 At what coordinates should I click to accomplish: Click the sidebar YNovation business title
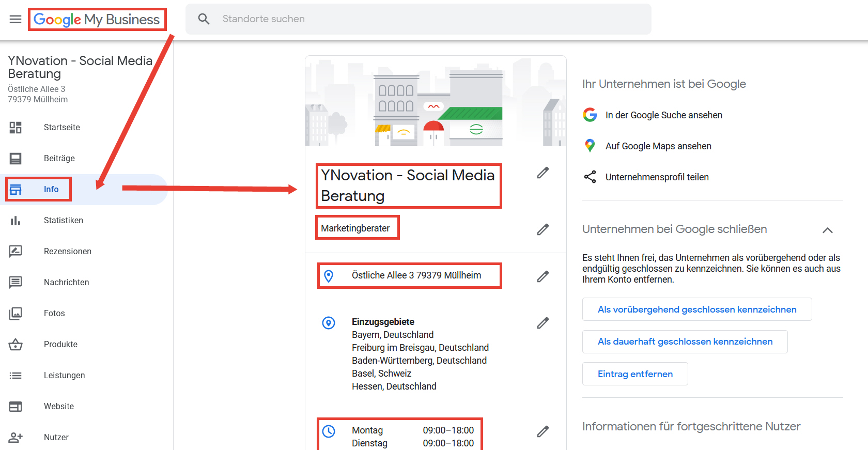80,67
